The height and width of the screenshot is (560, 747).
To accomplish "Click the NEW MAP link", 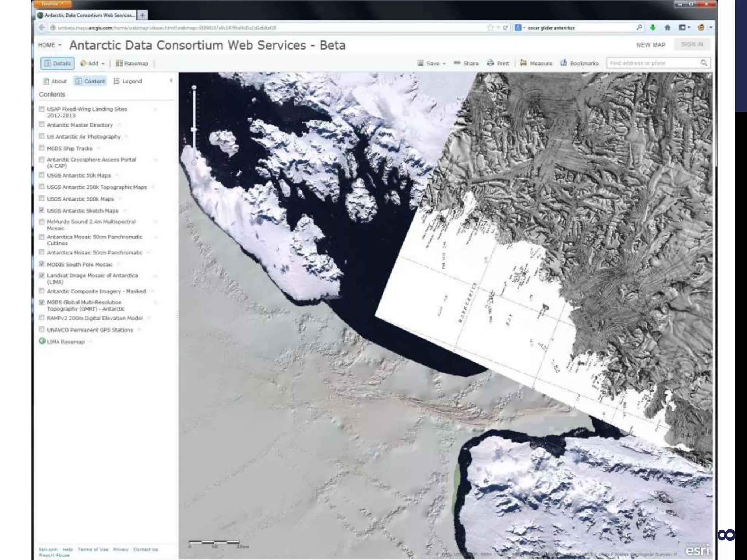I will [651, 45].
